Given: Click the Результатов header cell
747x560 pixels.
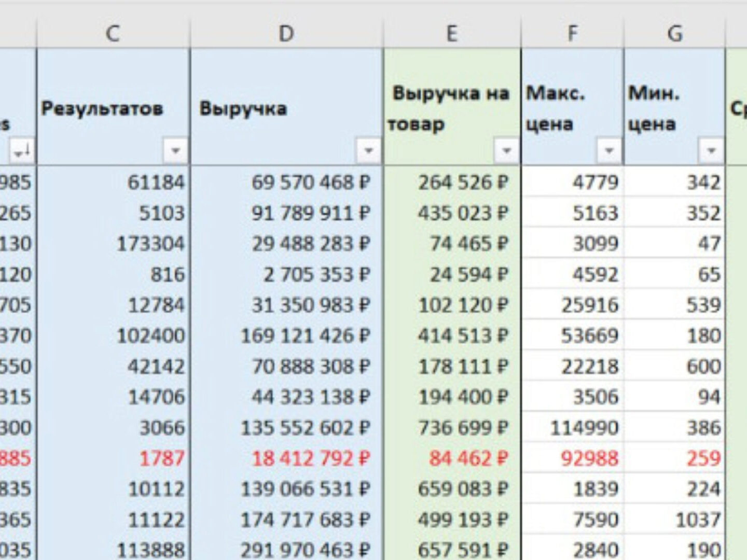Looking at the screenshot, I should tap(102, 108).
